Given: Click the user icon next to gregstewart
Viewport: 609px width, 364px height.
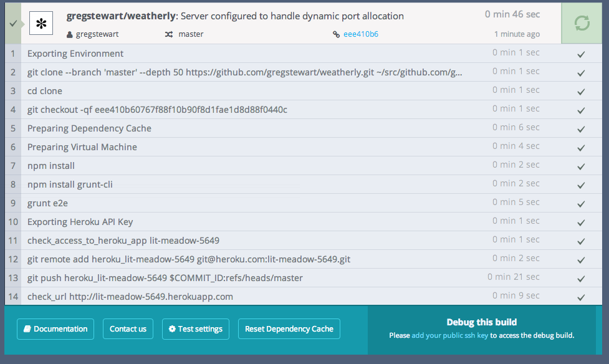Looking at the screenshot, I should (x=70, y=34).
